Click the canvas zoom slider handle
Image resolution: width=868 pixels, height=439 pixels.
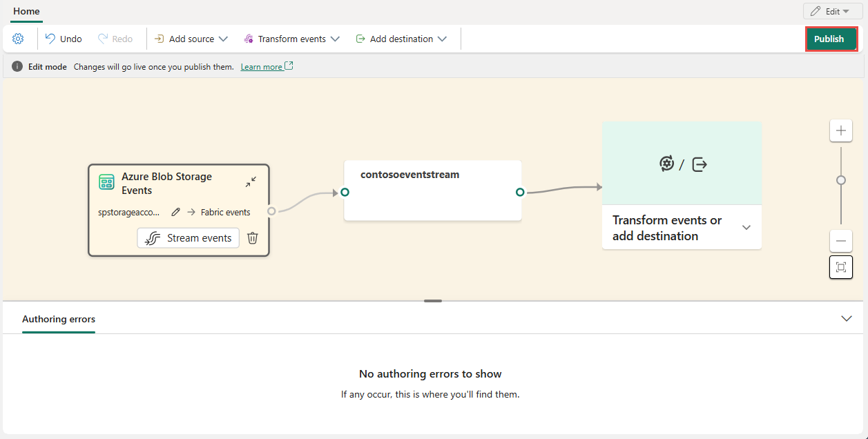[x=840, y=180]
